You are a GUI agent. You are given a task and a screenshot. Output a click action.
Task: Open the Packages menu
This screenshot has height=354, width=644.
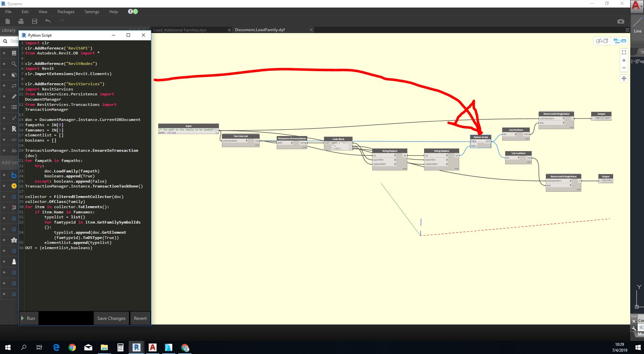coord(66,11)
